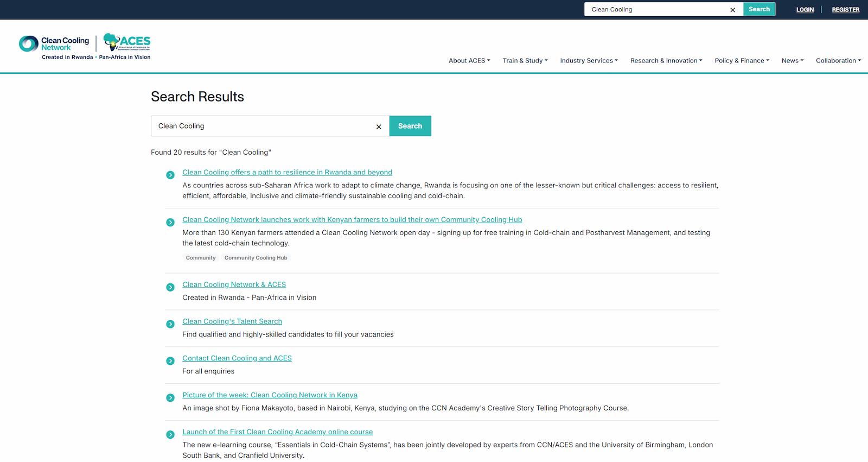Open the Kenyan farmers Community Cooling Hub article
This screenshot has height=462, width=868.
(352, 219)
